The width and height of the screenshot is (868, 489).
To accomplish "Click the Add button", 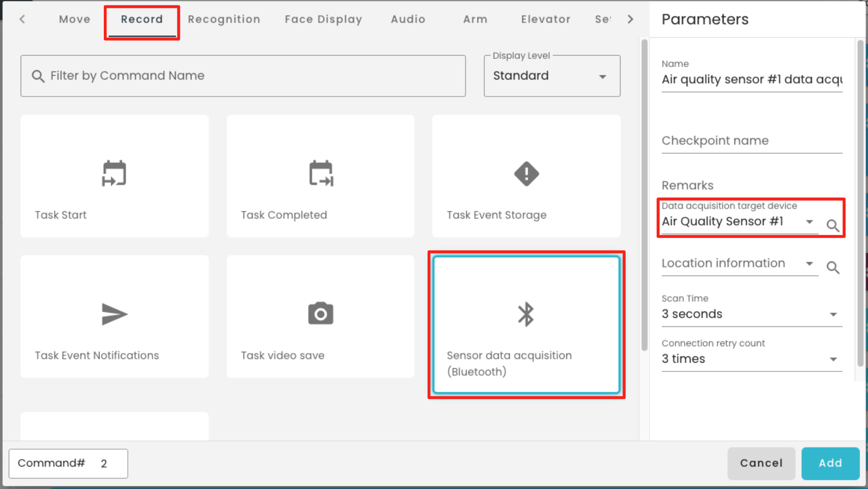I will pyautogui.click(x=830, y=463).
